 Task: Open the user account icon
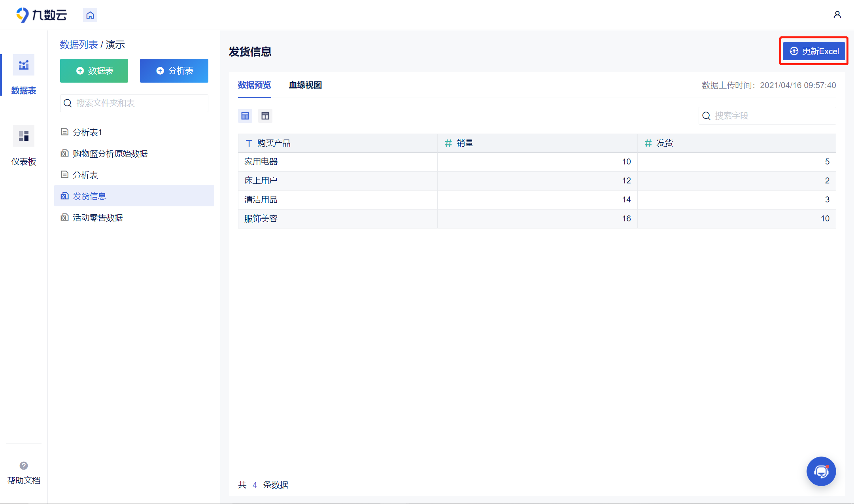coord(837,15)
